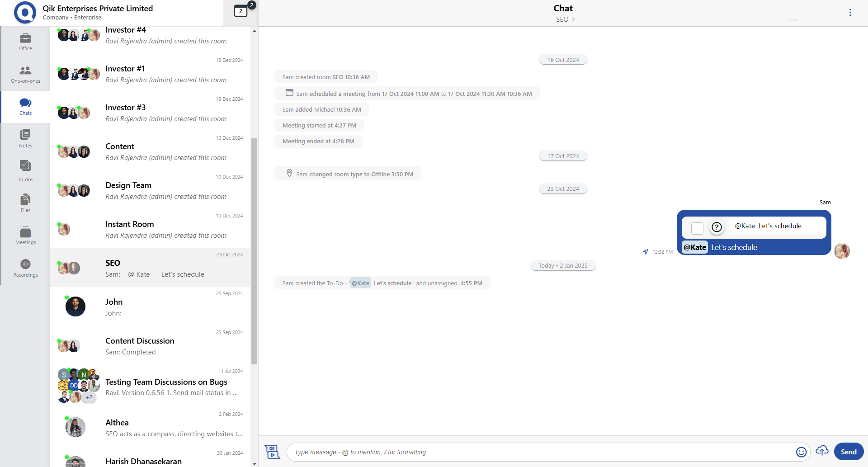
Task: Switch to the Chats tab
Action: click(25, 106)
